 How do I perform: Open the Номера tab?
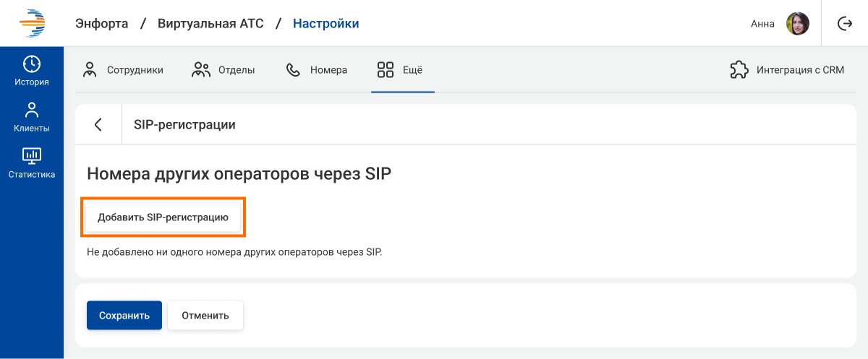point(317,70)
